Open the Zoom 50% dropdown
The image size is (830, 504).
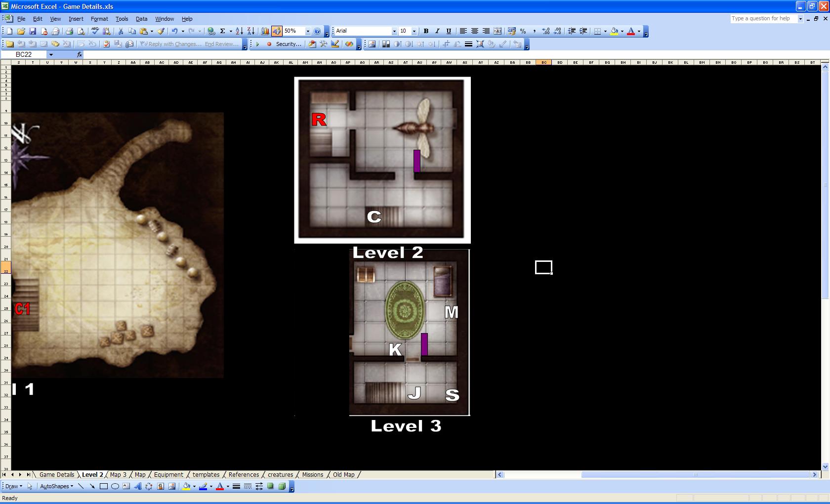click(308, 31)
